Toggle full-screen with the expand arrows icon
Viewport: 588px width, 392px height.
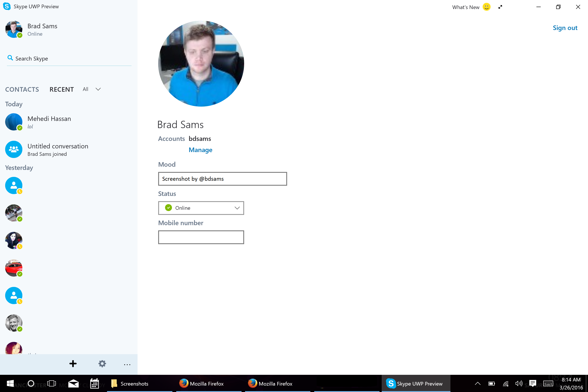pos(500,7)
